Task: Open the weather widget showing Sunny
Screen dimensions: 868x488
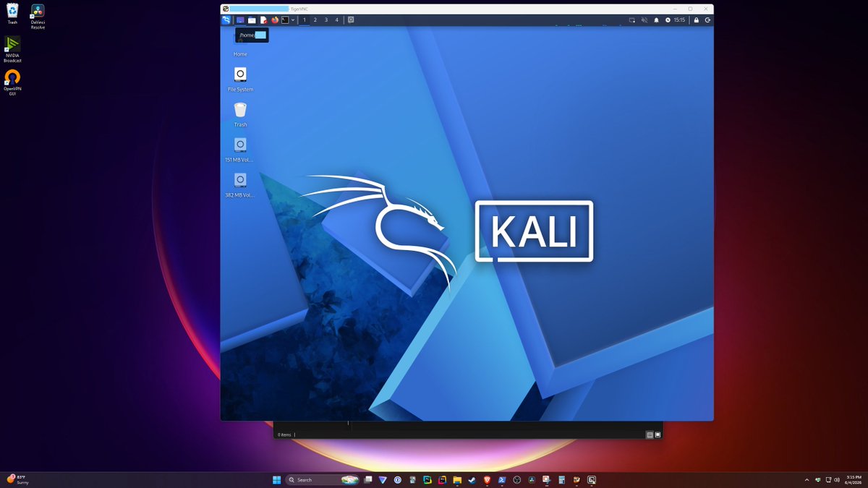Action: [17, 479]
